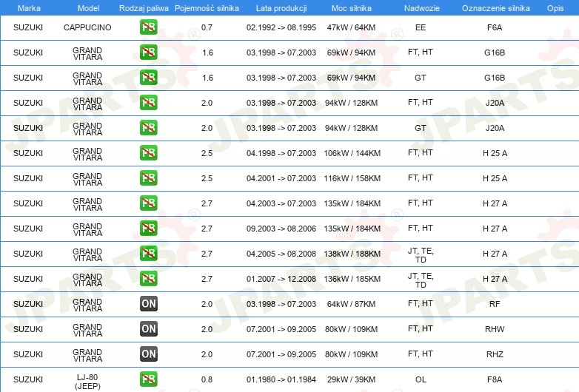
Task: Click the H 25 A code in the 106kW row
Action: point(495,153)
